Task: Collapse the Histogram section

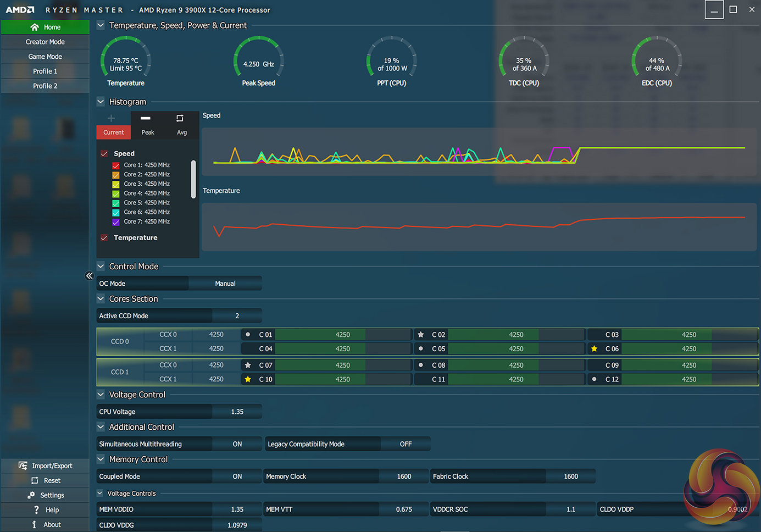Action: (101, 102)
